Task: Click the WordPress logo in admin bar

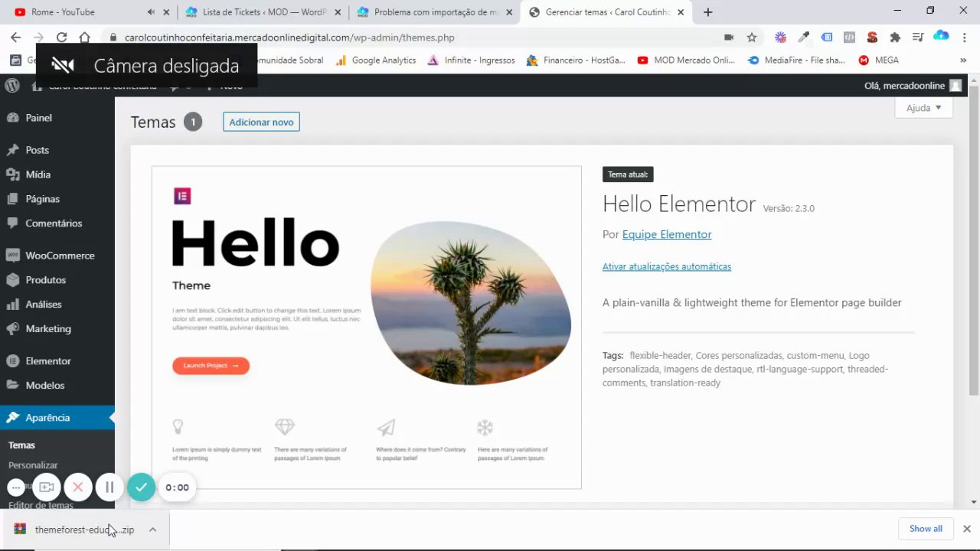Action: (x=11, y=86)
